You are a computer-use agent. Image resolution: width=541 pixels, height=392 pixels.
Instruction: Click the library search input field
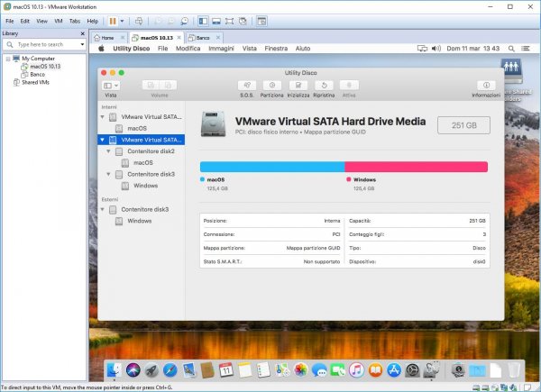(40, 43)
